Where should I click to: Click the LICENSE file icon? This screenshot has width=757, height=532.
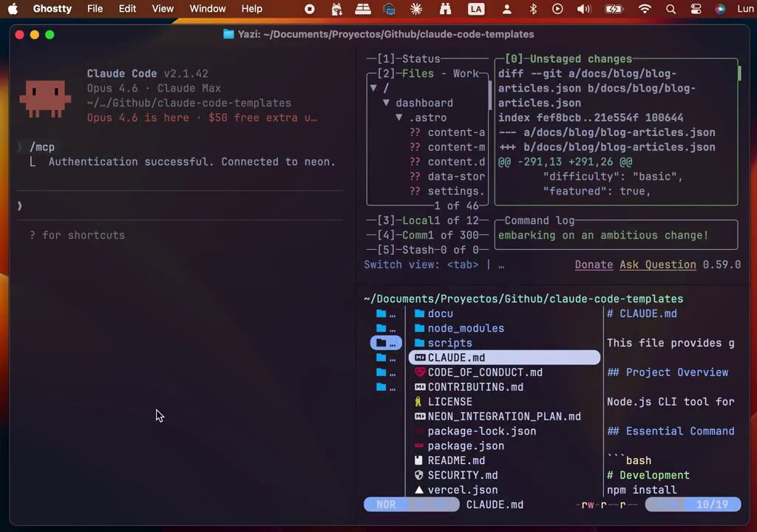(418, 402)
